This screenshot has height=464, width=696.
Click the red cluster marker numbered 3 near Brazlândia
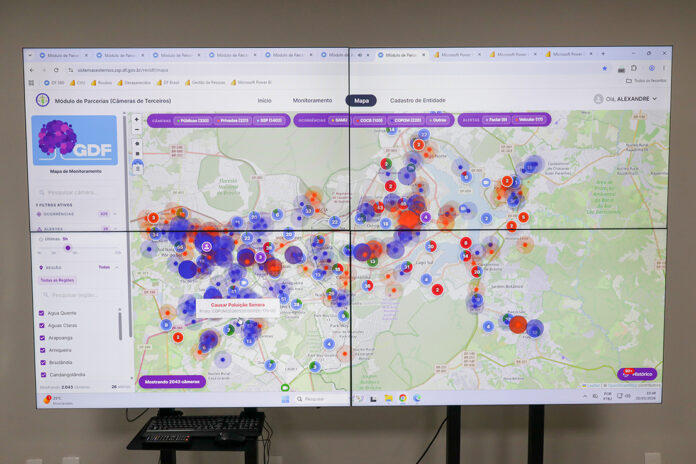[153, 218]
